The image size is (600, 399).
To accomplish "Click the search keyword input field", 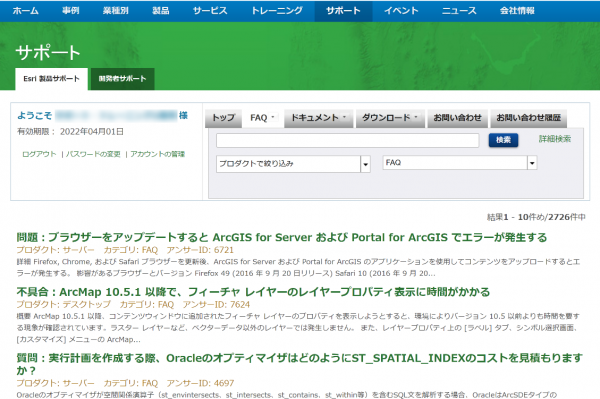I will pyautogui.click(x=347, y=140).
